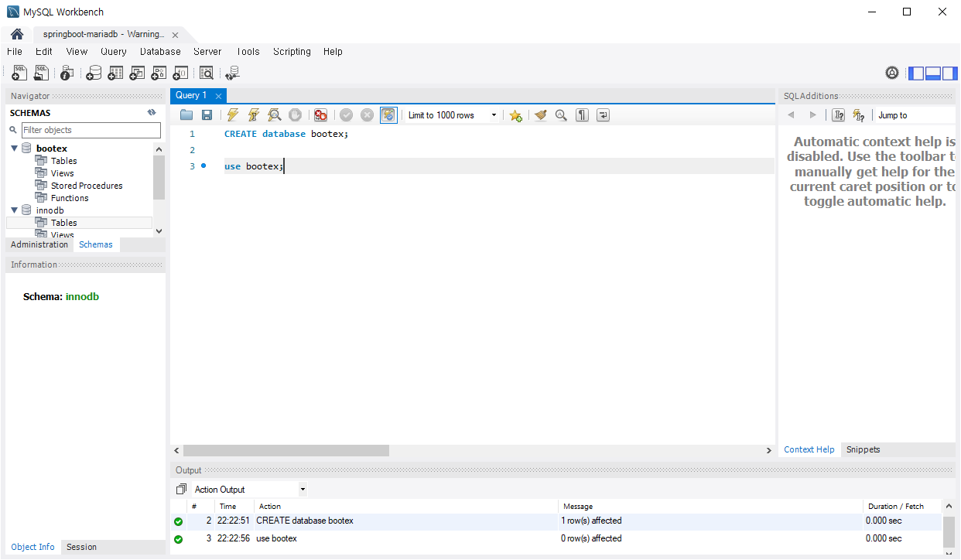The height and width of the screenshot is (560, 961).
Task: Click schema tree scrollbar down arrow
Action: click(x=159, y=230)
